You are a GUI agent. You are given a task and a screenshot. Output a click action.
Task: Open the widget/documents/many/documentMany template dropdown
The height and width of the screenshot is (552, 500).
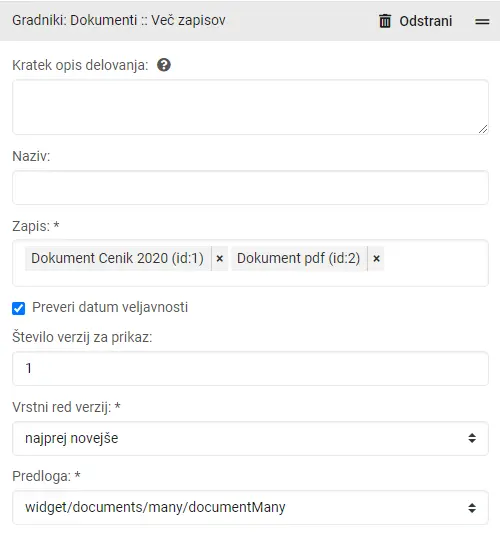[x=250, y=508]
